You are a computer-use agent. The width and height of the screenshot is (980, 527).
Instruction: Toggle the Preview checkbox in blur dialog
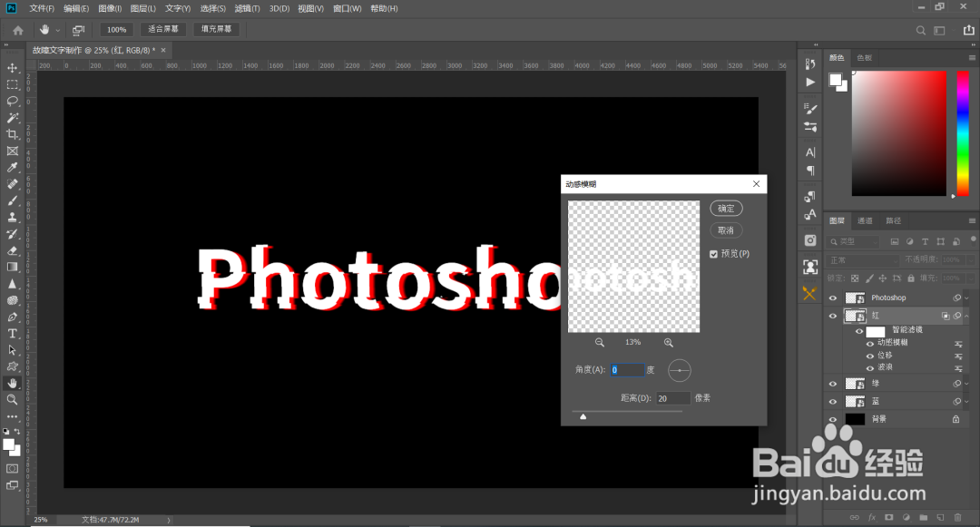coord(714,254)
